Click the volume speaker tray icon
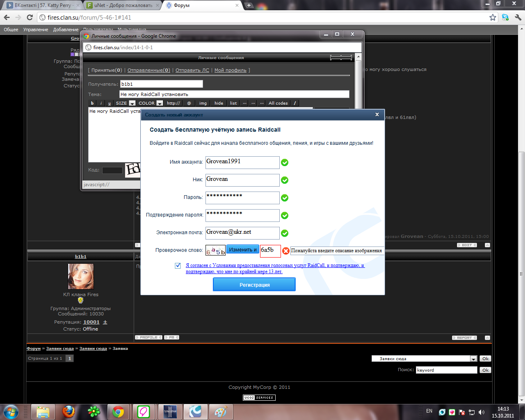Viewport: 525px width, 420px height. pos(481,412)
